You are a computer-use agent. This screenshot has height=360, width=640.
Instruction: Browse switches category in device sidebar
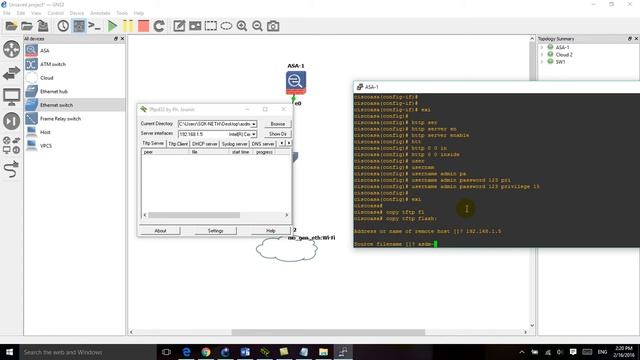pyautogui.click(x=11, y=73)
